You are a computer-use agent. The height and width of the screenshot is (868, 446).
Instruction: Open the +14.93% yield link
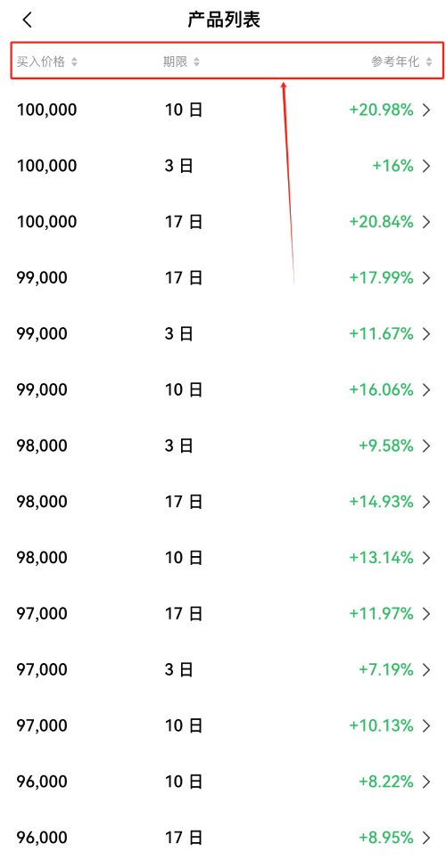(x=381, y=502)
